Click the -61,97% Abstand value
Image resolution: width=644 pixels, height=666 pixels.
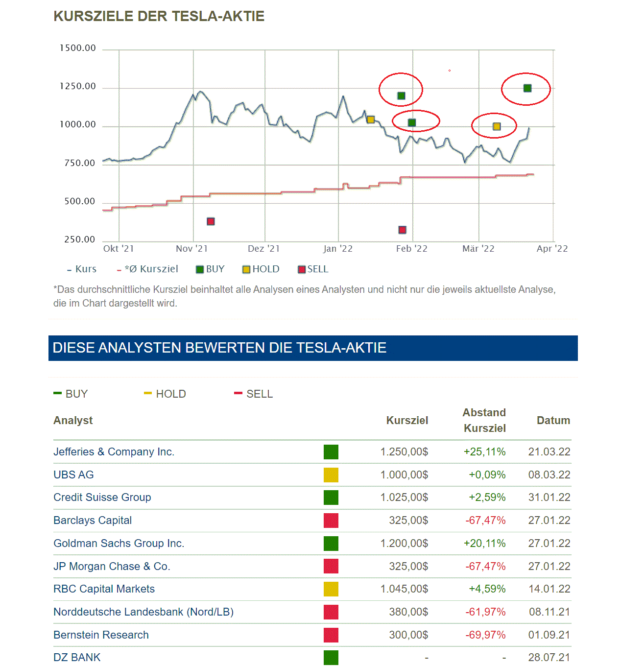(x=485, y=612)
